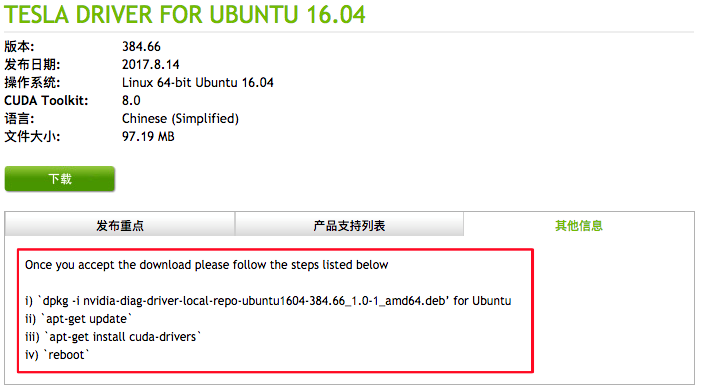
Task: Click the 发布日期 label
Action: [32, 64]
